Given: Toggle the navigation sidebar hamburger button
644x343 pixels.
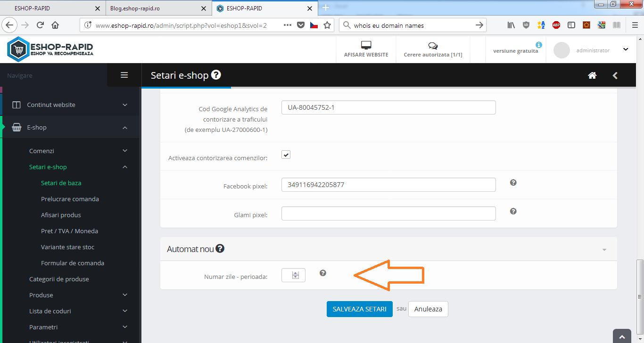Looking at the screenshot, I should point(124,75).
